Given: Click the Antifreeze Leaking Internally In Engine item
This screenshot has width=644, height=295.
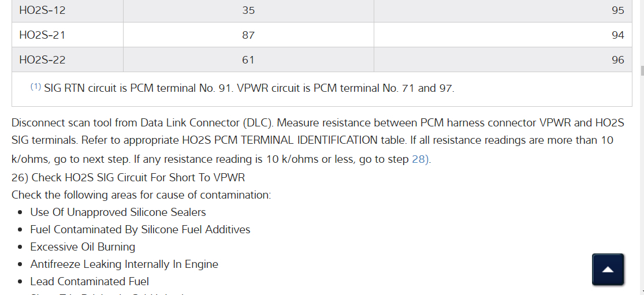Looking at the screenshot, I should point(124,264).
